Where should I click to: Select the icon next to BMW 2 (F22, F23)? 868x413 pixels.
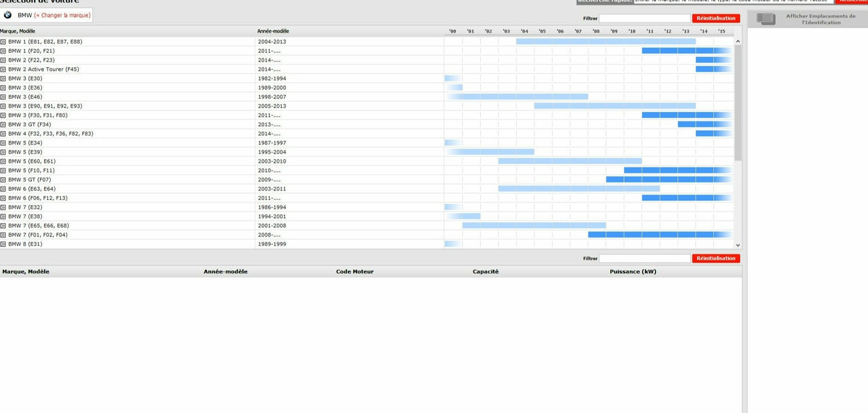point(3,60)
